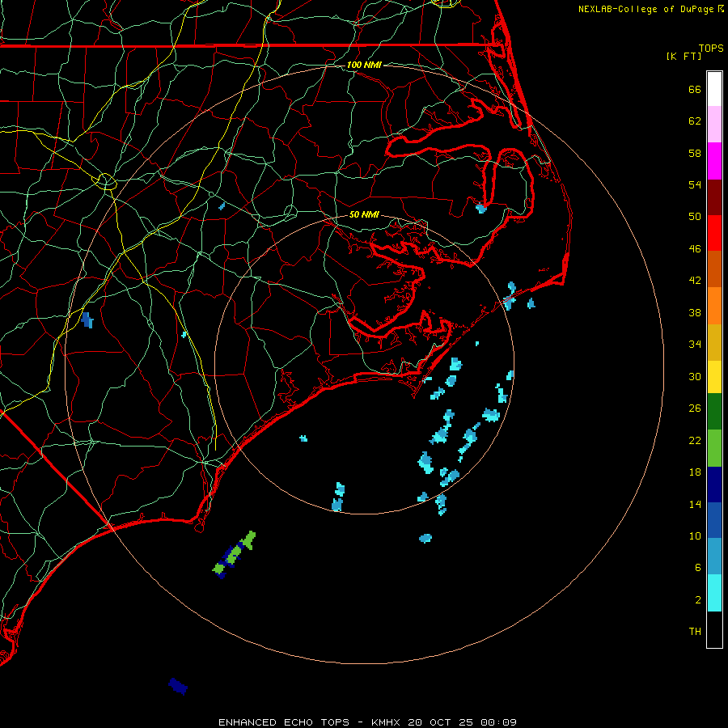Click the "NEXLAB-College of DuPage" credit text

point(645,9)
